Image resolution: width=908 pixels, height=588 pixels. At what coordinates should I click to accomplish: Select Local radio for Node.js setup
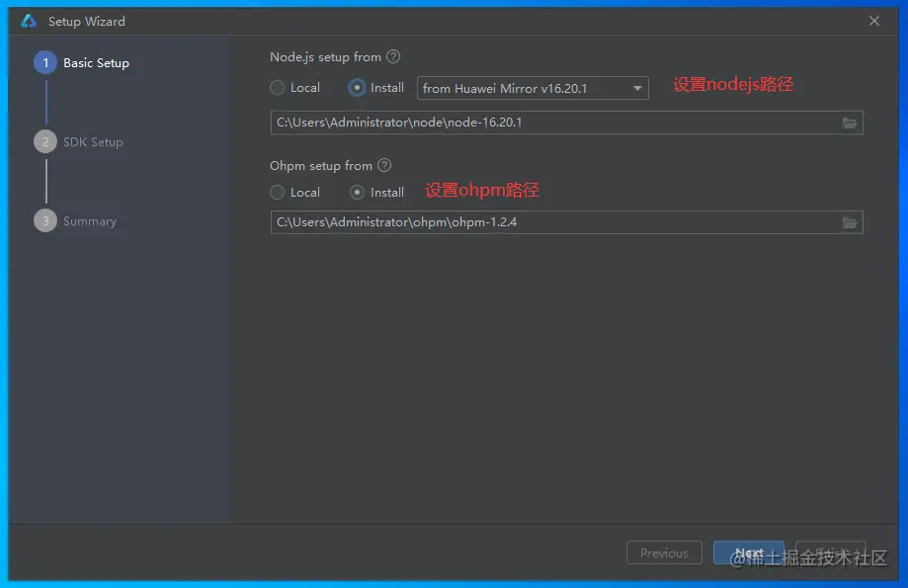click(x=278, y=88)
